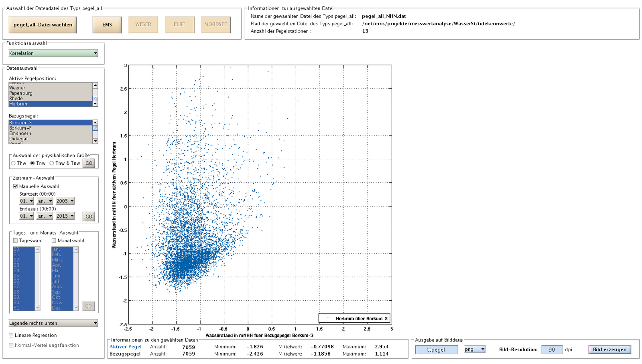Image resolution: width=642 pixels, height=364 pixels.
Task: Click the Bild erzeugen button
Action: point(609,350)
